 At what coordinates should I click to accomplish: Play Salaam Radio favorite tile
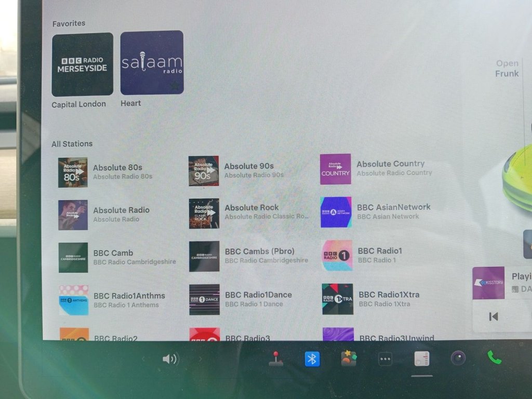[152, 62]
